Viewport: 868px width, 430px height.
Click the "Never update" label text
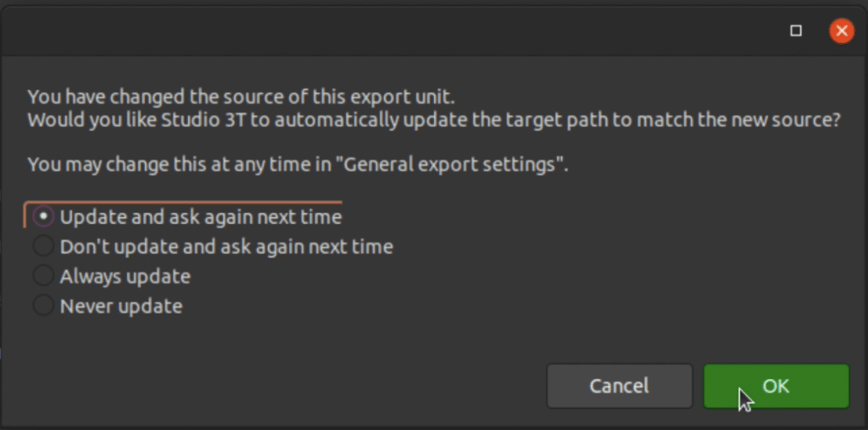coord(121,306)
